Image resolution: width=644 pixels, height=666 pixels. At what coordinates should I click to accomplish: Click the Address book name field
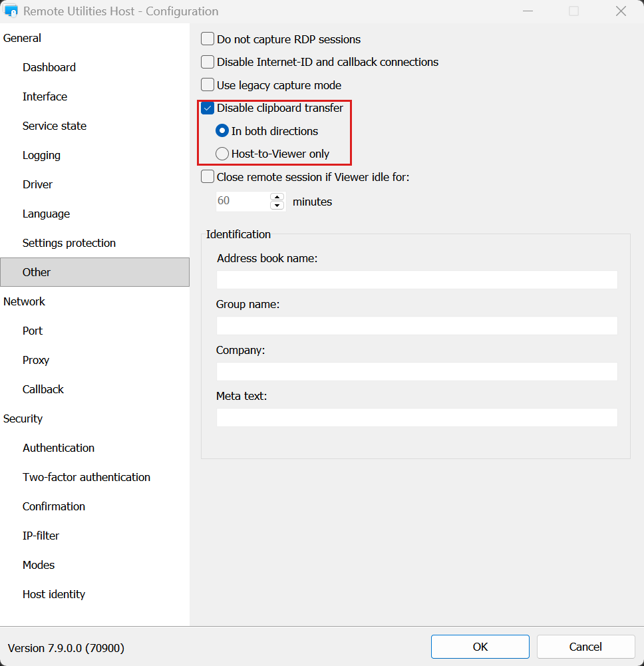416,280
